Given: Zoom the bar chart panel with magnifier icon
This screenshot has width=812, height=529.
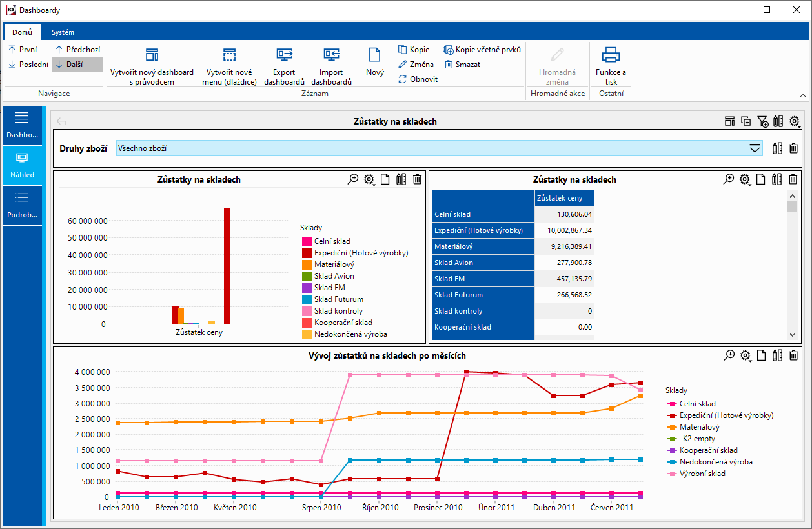Looking at the screenshot, I should click(x=353, y=179).
